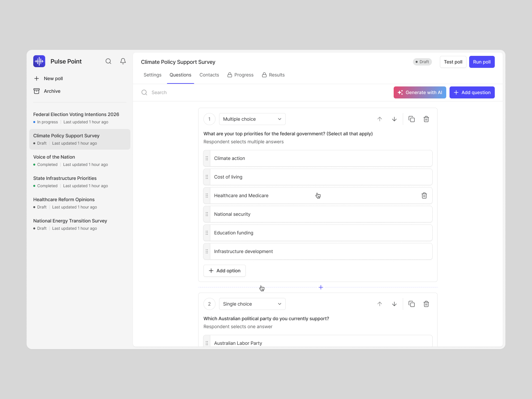
Task: Open question 1 type dropdown Multiple choice
Action: point(252,119)
